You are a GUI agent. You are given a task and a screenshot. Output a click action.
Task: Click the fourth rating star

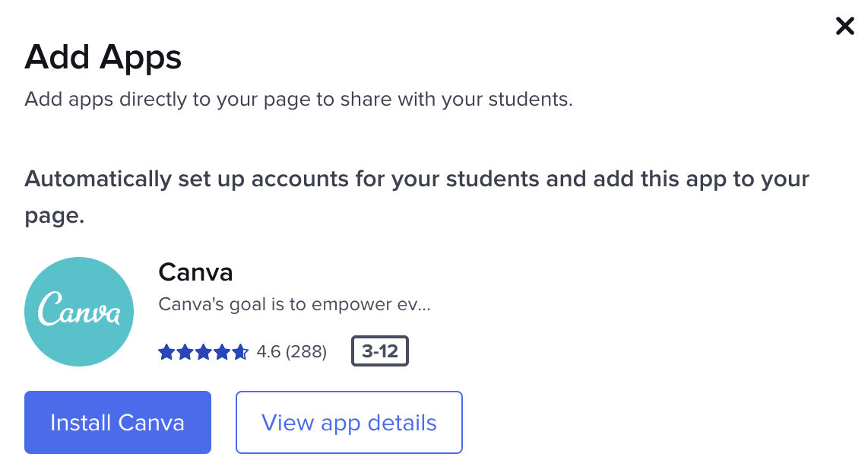click(223, 351)
